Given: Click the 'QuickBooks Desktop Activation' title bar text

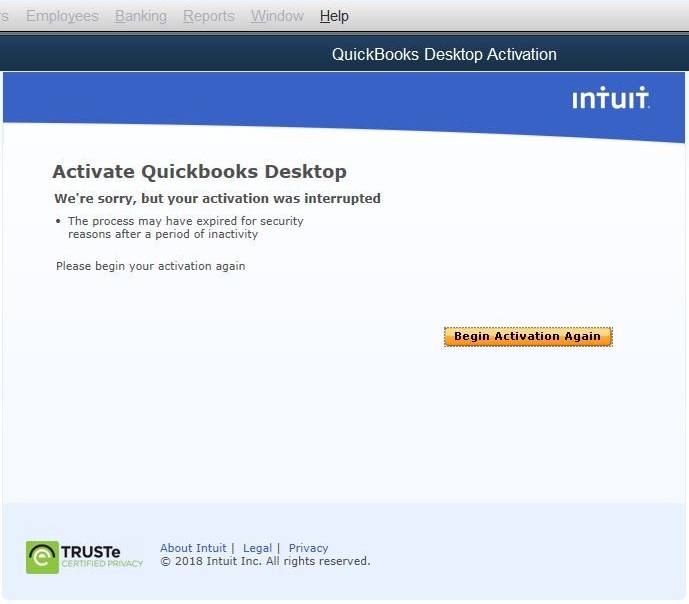Looking at the screenshot, I should [444, 54].
